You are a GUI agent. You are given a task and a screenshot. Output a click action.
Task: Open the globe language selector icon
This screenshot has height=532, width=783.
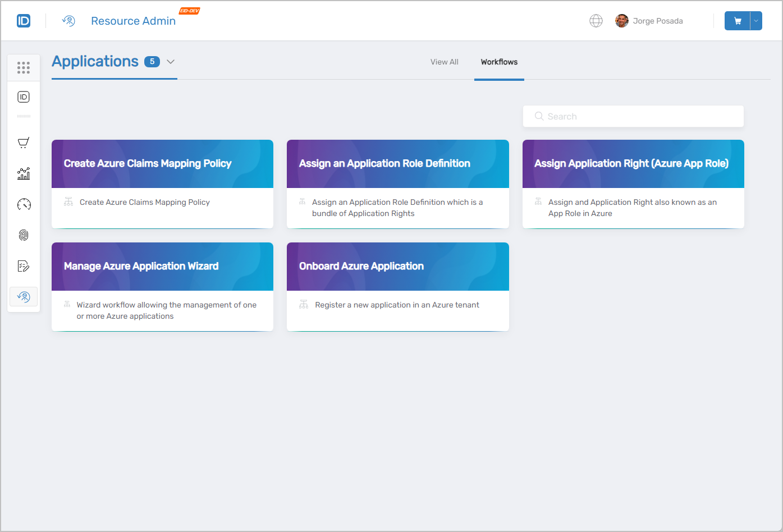[x=596, y=20]
